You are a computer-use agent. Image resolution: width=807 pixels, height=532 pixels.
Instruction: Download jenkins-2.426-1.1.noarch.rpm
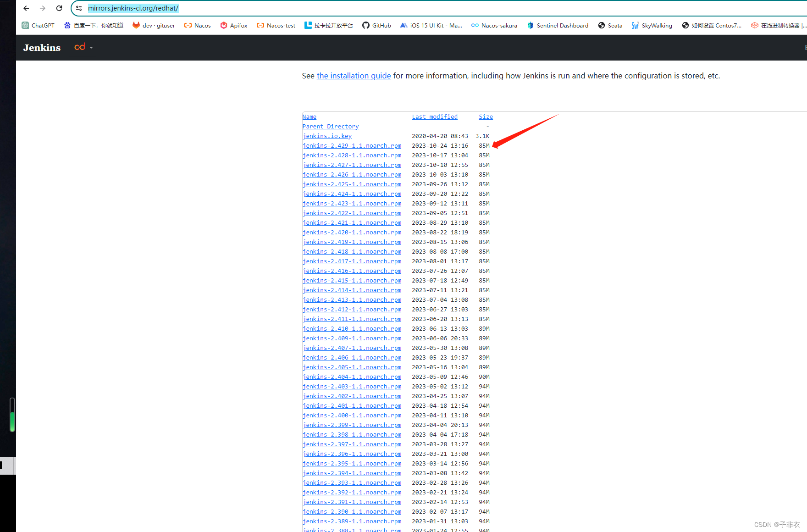tap(352, 175)
